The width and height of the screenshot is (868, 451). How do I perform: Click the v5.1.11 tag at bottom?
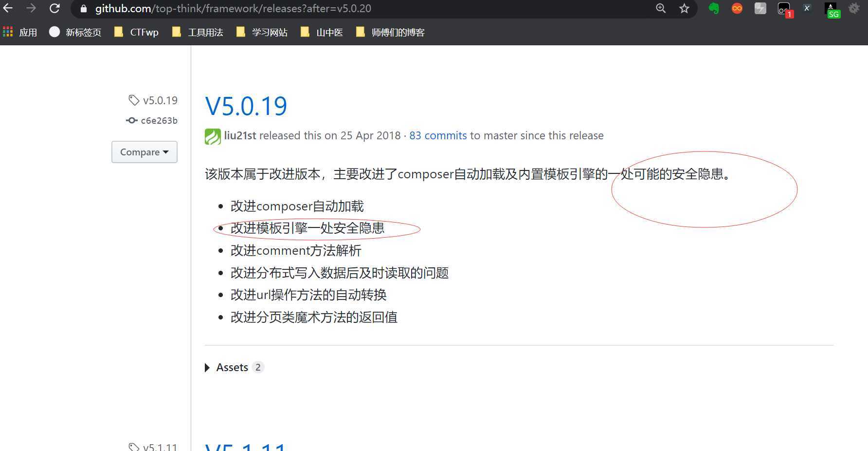click(160, 447)
